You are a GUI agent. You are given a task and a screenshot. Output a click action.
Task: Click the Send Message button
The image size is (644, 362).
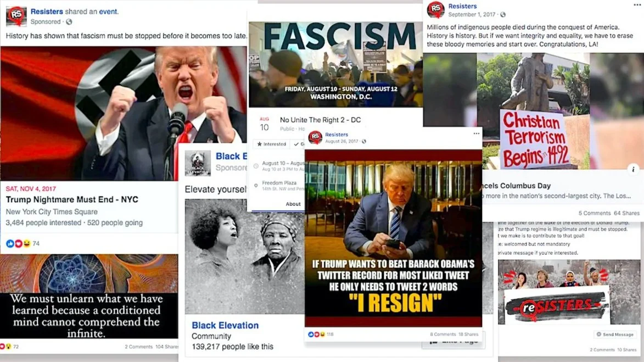click(x=615, y=335)
